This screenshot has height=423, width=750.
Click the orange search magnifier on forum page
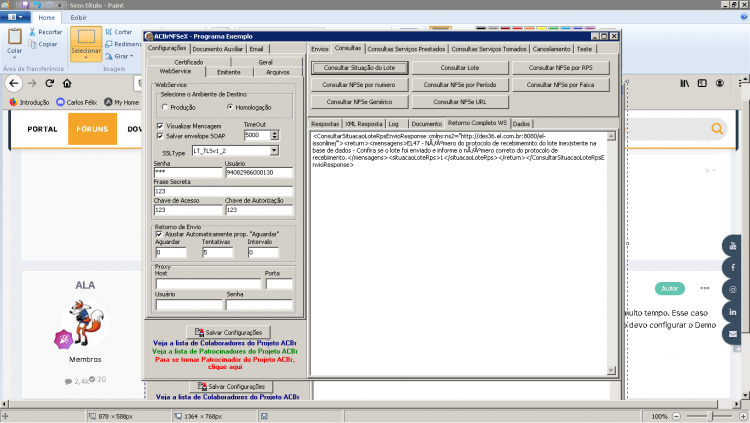(x=717, y=128)
